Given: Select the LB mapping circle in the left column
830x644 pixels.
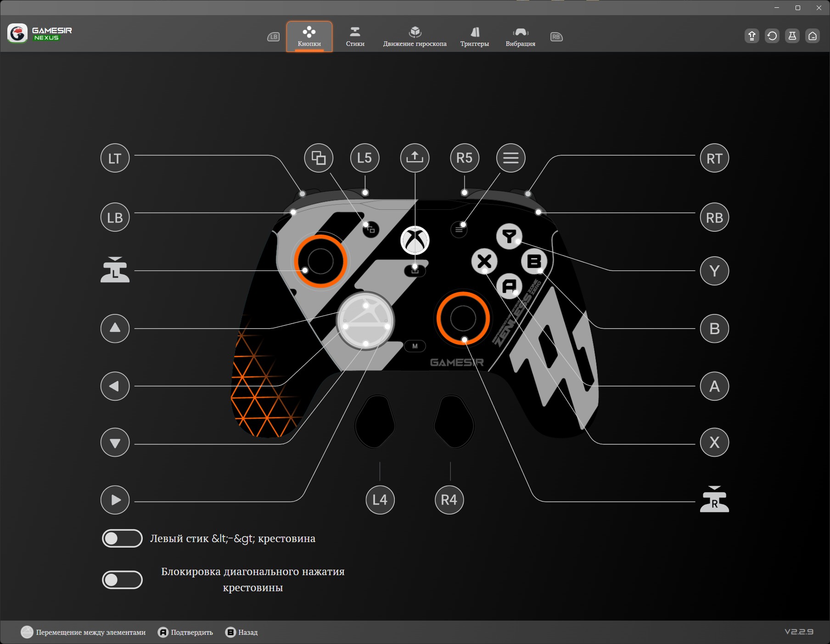Looking at the screenshot, I should tap(115, 217).
